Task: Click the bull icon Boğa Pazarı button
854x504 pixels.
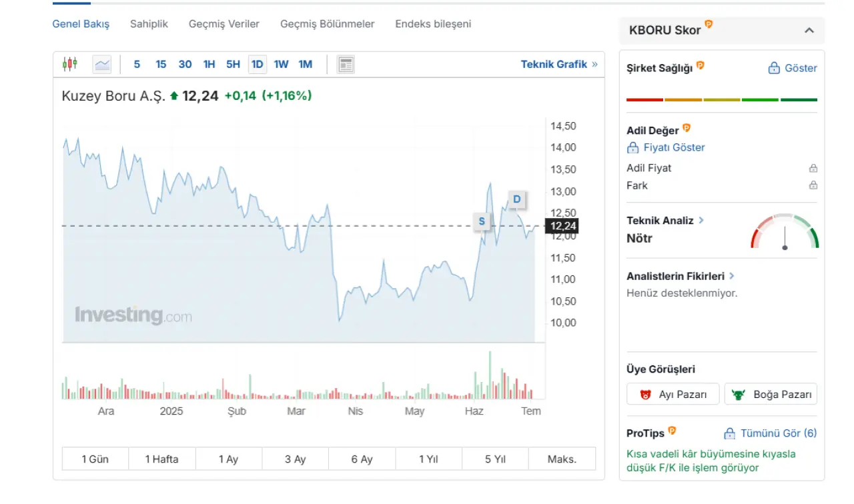Action: point(771,394)
